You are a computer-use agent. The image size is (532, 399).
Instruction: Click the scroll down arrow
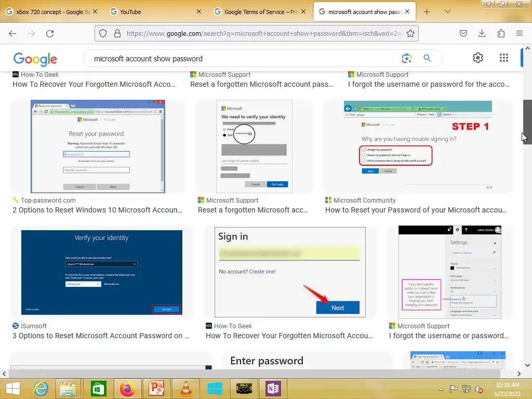527,365
